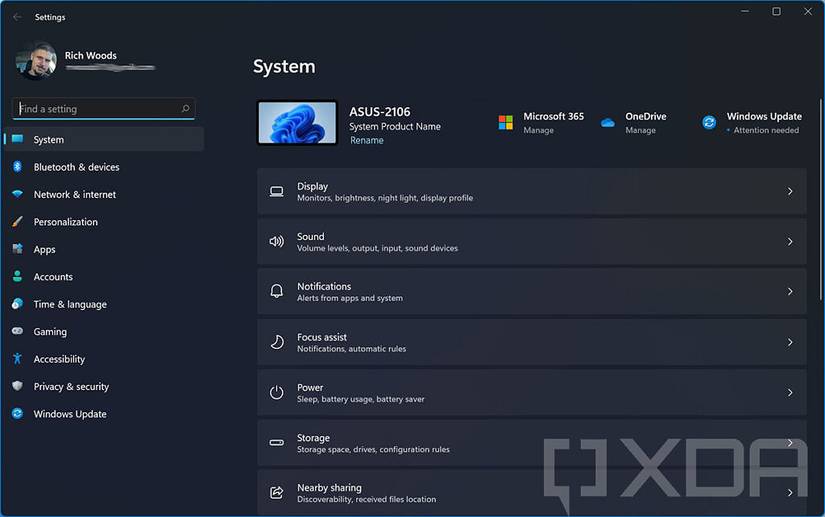The width and height of the screenshot is (825, 517).
Task: Click the 'Notifications, automatic rules' text
Action: pos(351,349)
